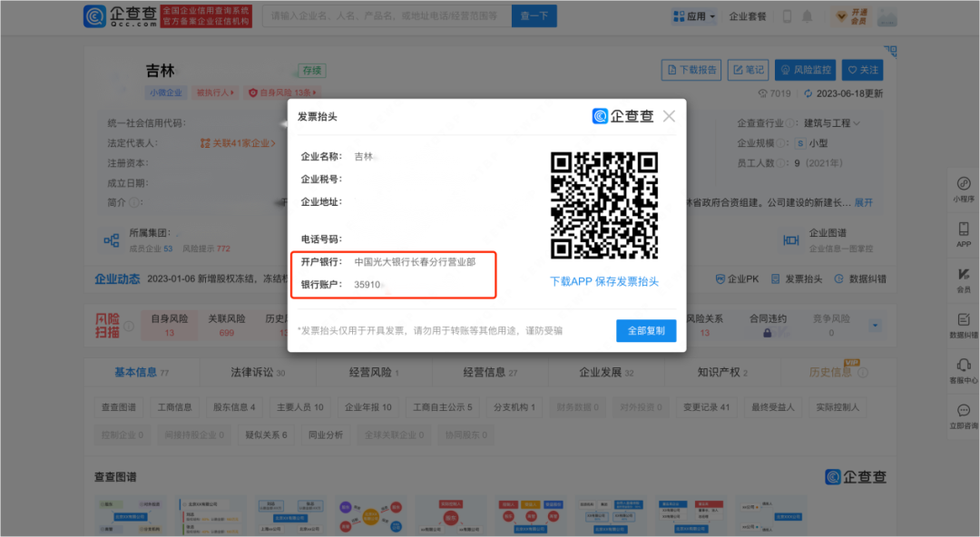
Task: Click the 合同违约 lock item
Action: [x=768, y=325]
